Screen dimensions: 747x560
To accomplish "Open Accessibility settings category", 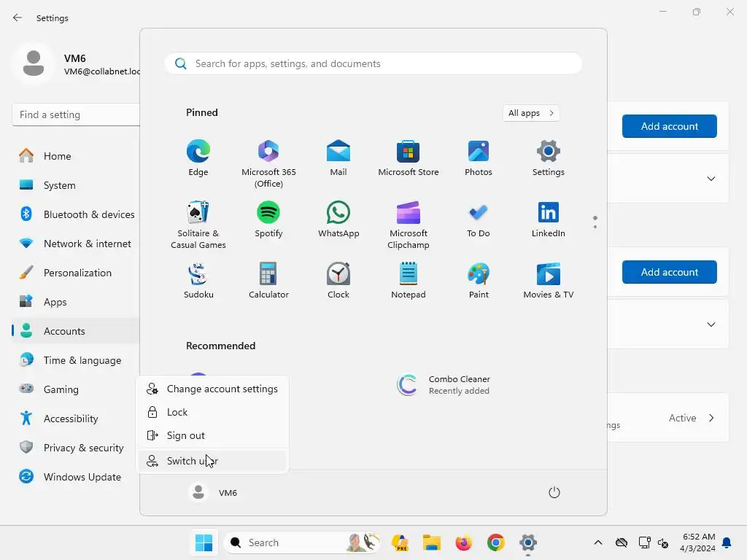I will (x=76, y=419).
